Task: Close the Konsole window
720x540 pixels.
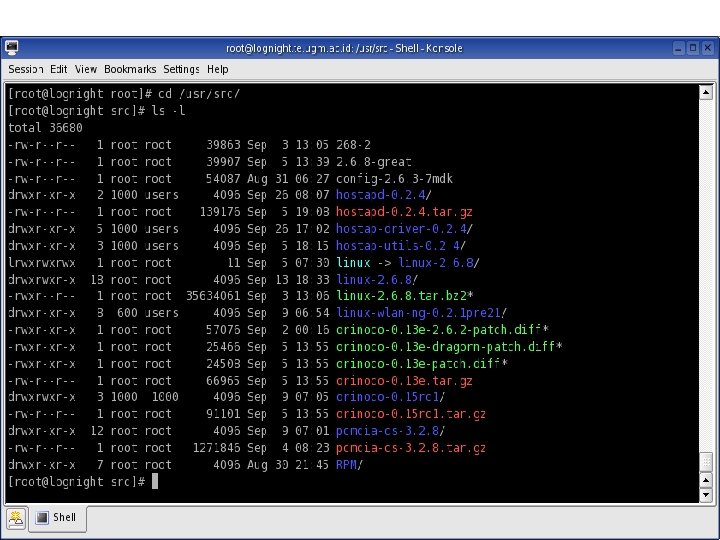Action: coord(708,48)
